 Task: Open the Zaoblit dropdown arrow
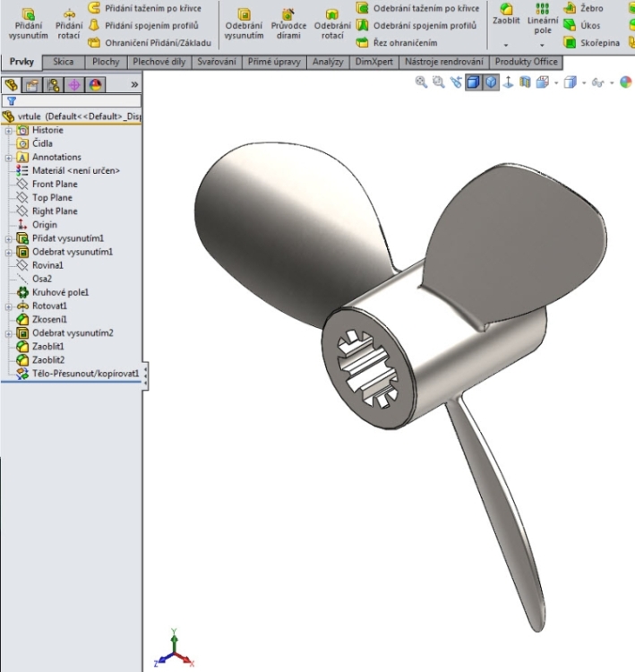coord(506,45)
